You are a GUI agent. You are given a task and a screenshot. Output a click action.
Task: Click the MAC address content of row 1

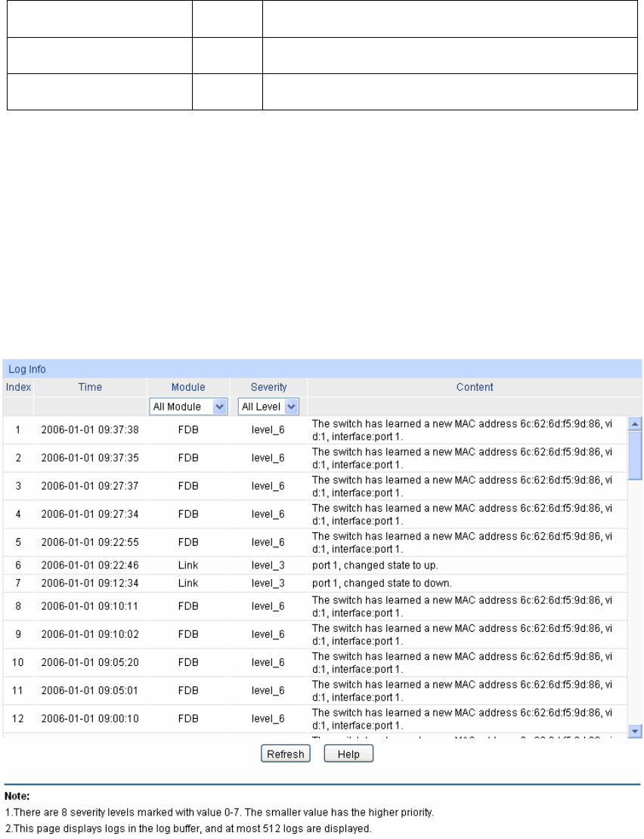pyautogui.click(x=462, y=429)
